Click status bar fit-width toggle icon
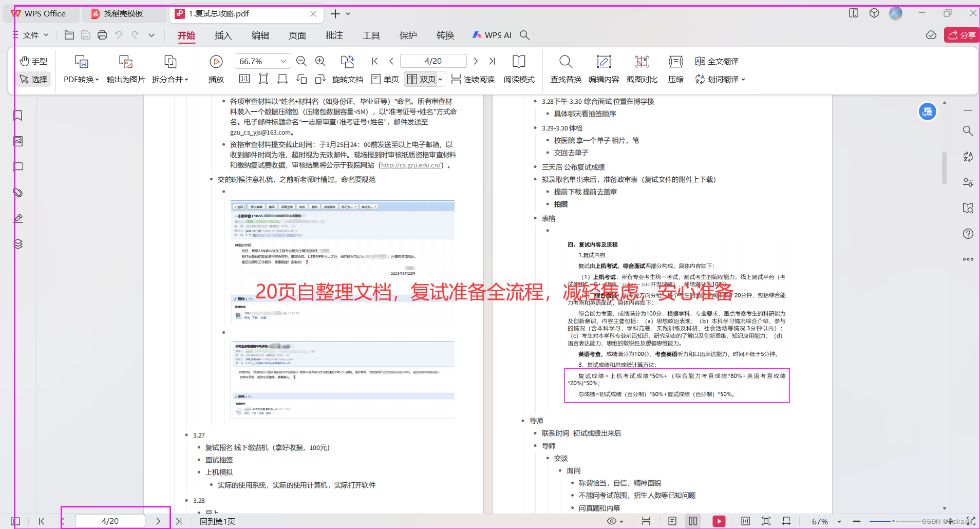Viewport: 980px width, 529px height. point(786,521)
